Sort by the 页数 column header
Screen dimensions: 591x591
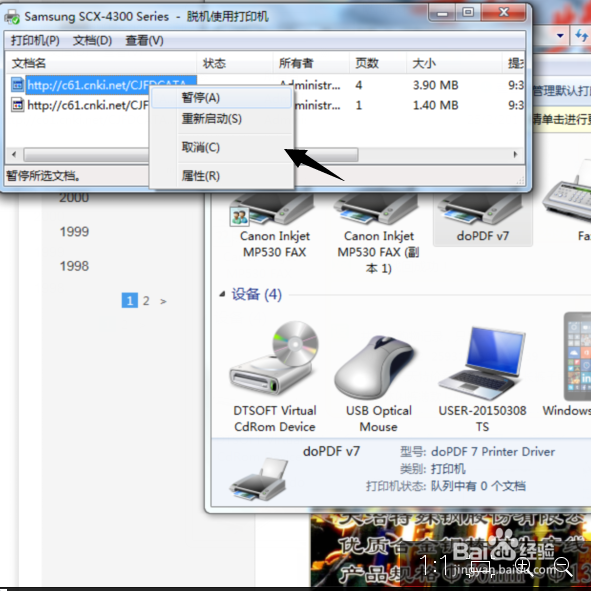coord(377,63)
